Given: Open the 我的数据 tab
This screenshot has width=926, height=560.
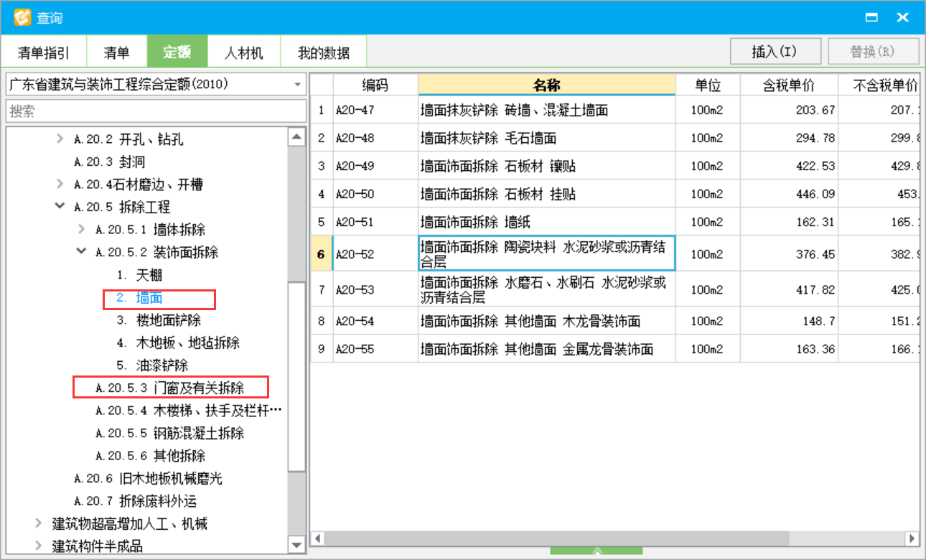Looking at the screenshot, I should [x=324, y=52].
